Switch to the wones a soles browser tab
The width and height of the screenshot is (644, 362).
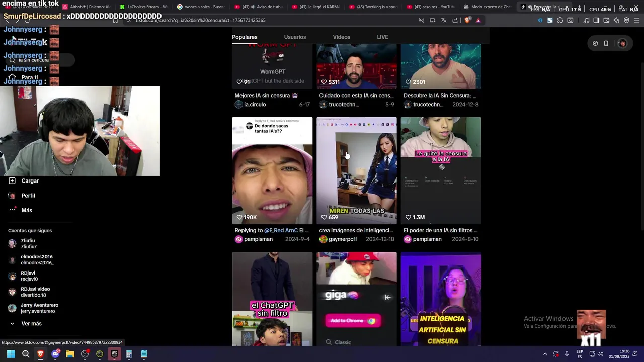coord(201,7)
